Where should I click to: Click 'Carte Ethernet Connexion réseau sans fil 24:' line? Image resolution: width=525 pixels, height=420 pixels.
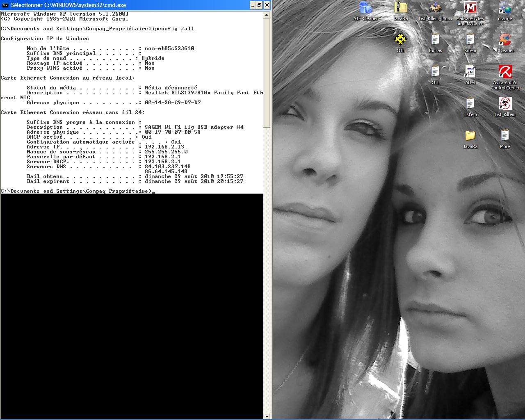click(x=73, y=112)
